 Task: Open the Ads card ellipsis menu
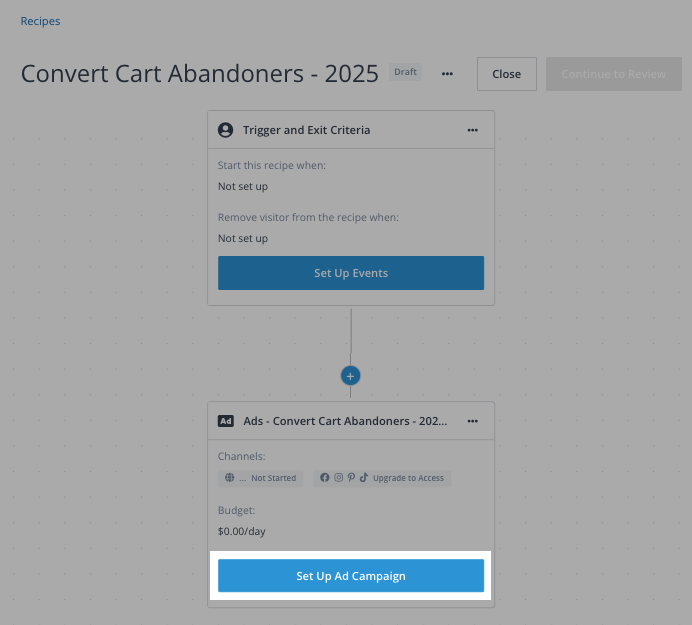click(473, 421)
